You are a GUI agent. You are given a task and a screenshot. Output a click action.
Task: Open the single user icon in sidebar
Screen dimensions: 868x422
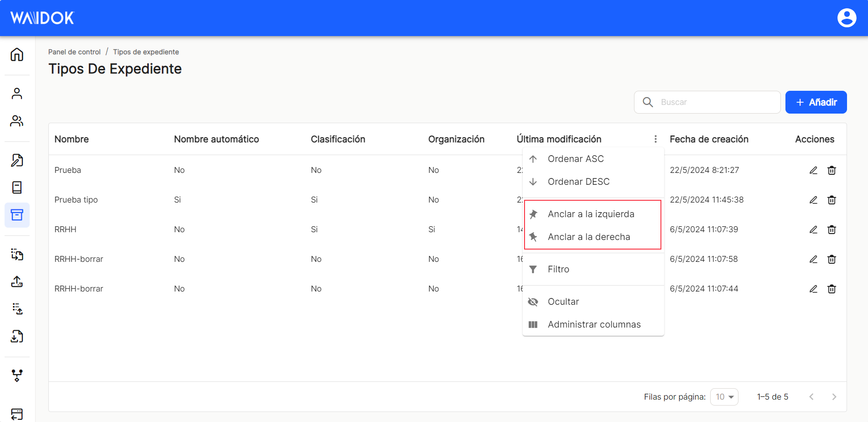[17, 94]
